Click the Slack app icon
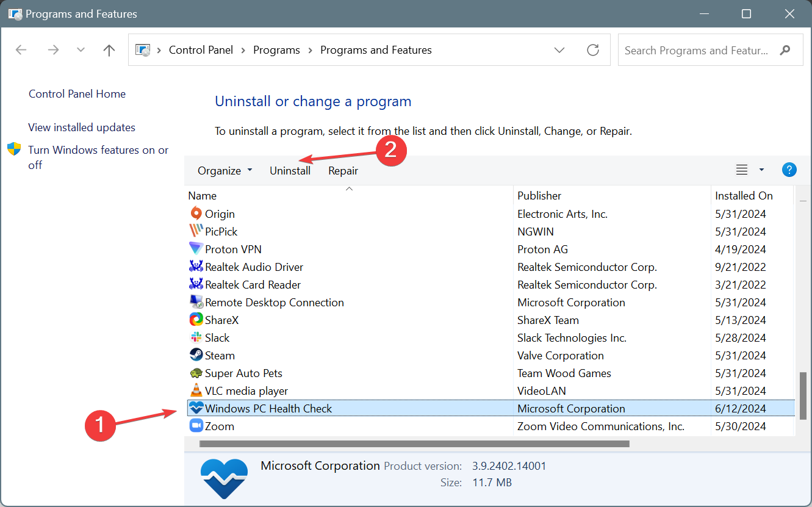 point(196,337)
